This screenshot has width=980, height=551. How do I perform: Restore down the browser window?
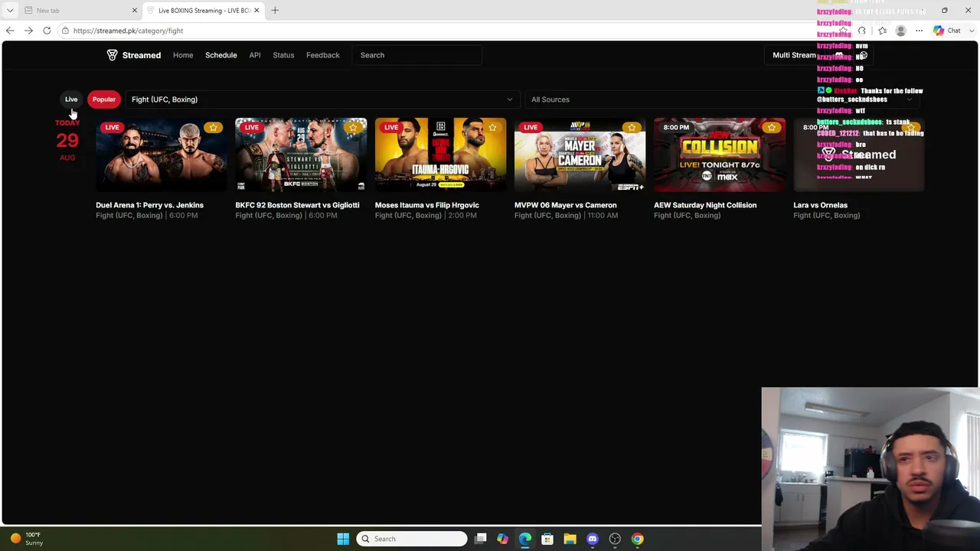[945, 10]
